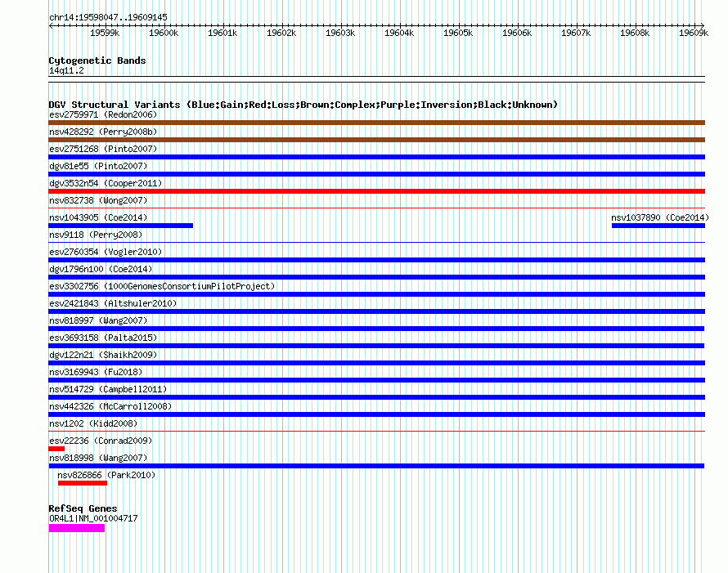This screenshot has height=573, width=728.
Task: Click the 19602k ruler tick label
Action: pos(281,33)
